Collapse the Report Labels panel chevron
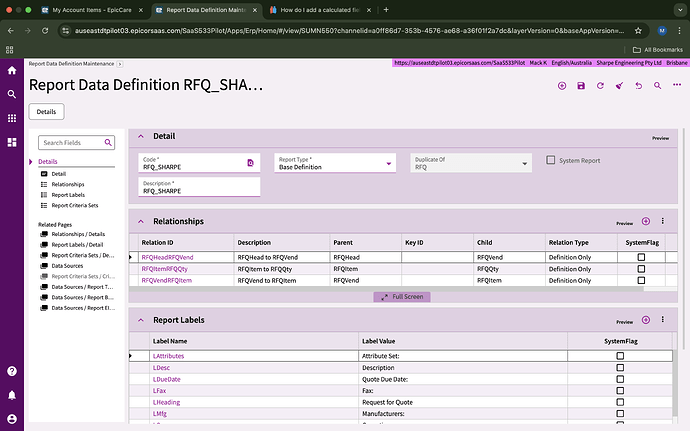This screenshot has width=690, height=431. (141, 320)
